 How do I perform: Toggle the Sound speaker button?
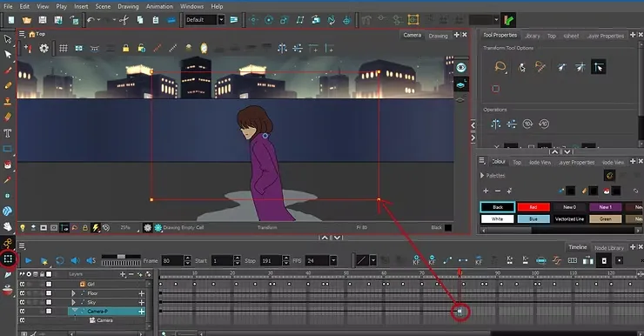(x=75, y=260)
